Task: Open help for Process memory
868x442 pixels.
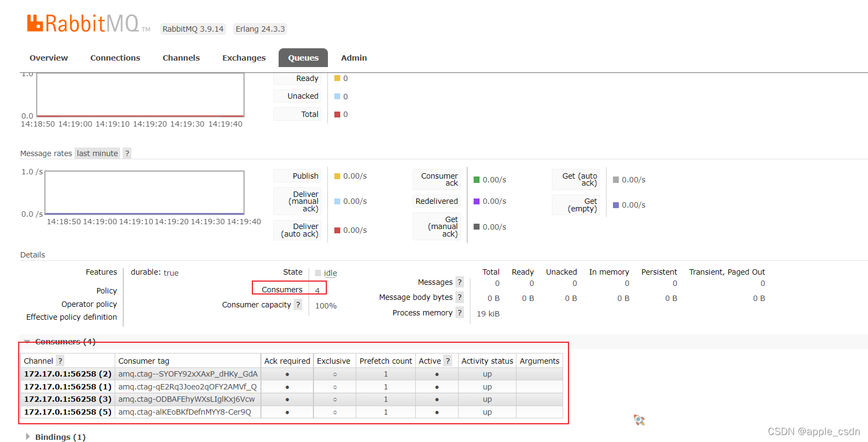Action: [460, 313]
